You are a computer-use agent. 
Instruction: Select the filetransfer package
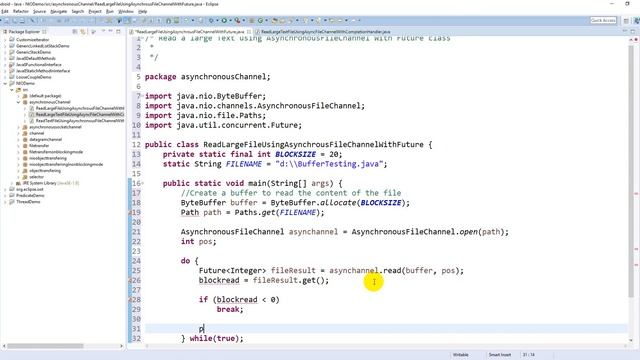click(x=39, y=146)
